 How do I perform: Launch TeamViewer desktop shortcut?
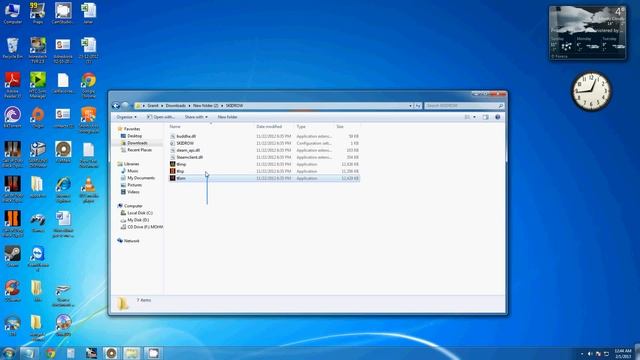coord(38,258)
